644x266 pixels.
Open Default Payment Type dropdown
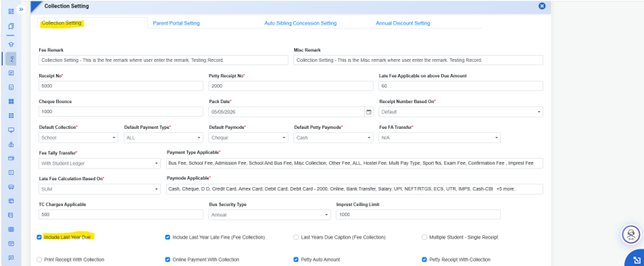point(164,138)
